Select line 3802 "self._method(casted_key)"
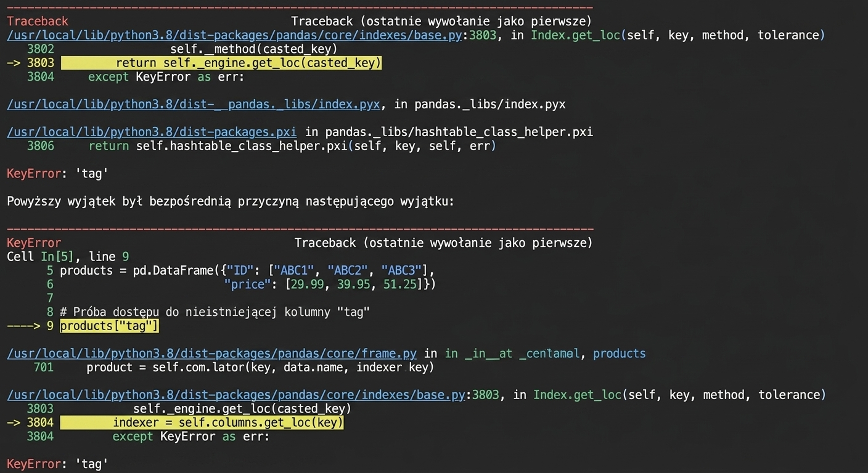 [253, 49]
